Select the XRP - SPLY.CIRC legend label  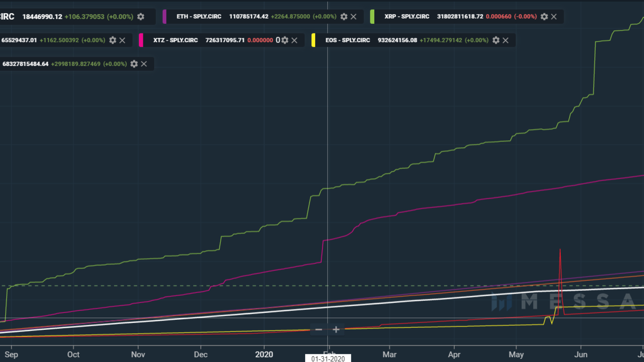tap(407, 16)
